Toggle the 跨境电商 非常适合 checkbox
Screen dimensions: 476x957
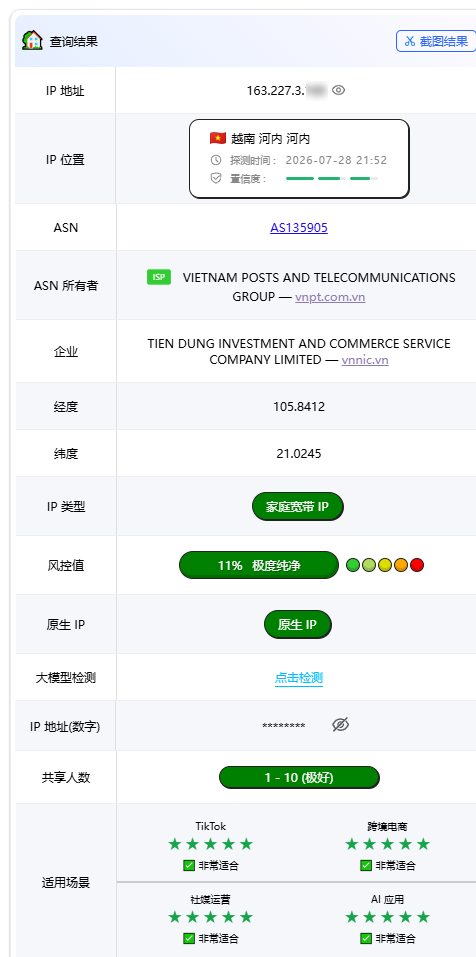pyautogui.click(x=366, y=865)
